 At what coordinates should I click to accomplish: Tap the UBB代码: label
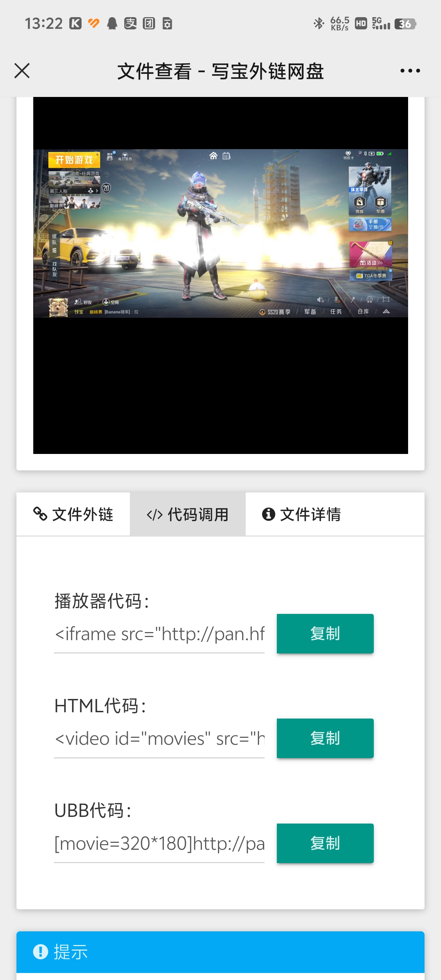[93, 811]
